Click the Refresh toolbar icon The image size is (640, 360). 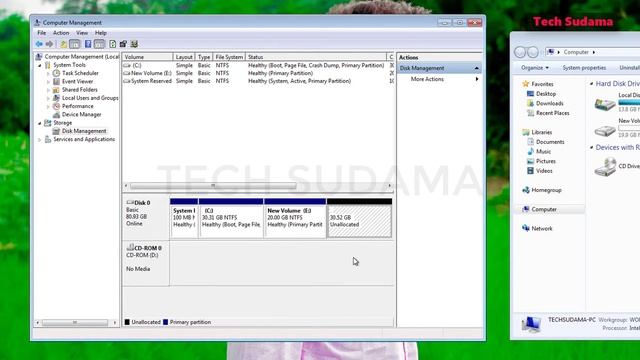[x=113, y=44]
